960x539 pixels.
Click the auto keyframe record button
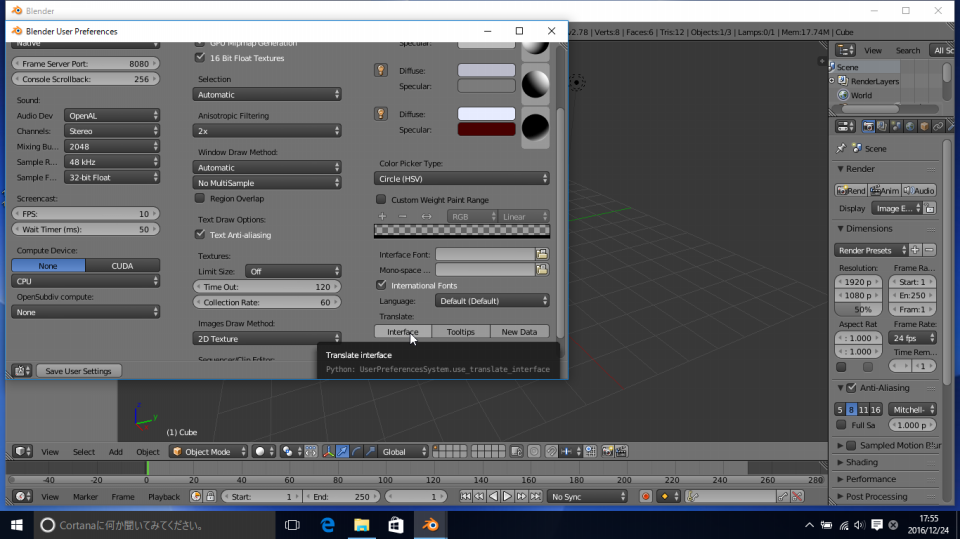pyautogui.click(x=645, y=496)
